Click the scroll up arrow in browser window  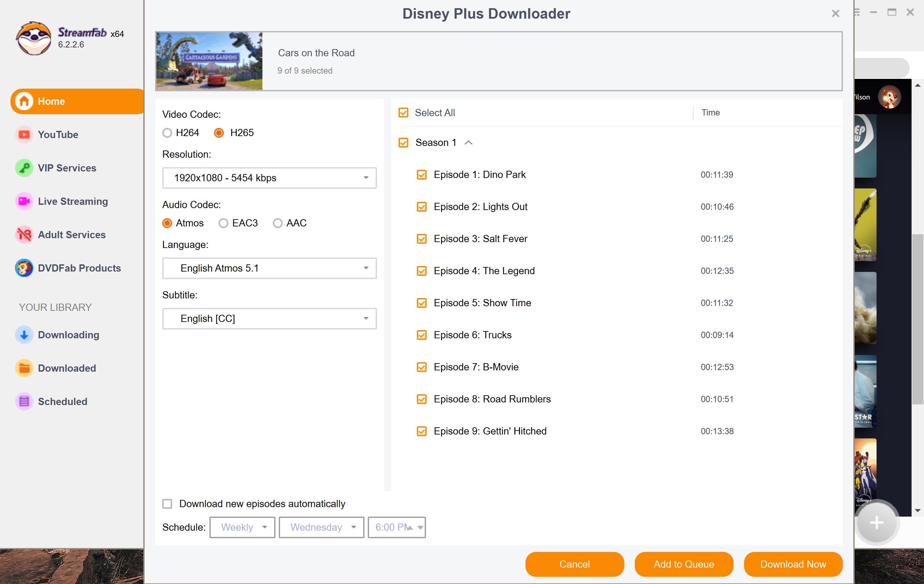[x=917, y=85]
